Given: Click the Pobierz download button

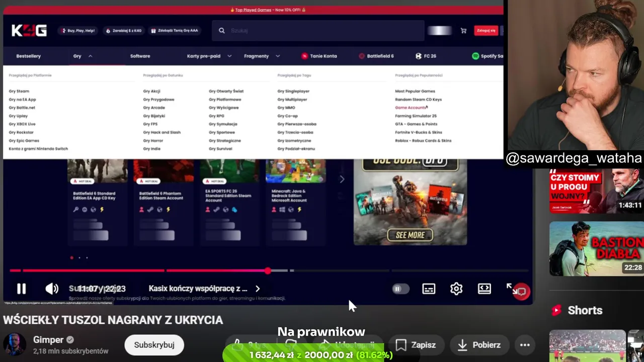Looking at the screenshot, I should tap(479, 345).
